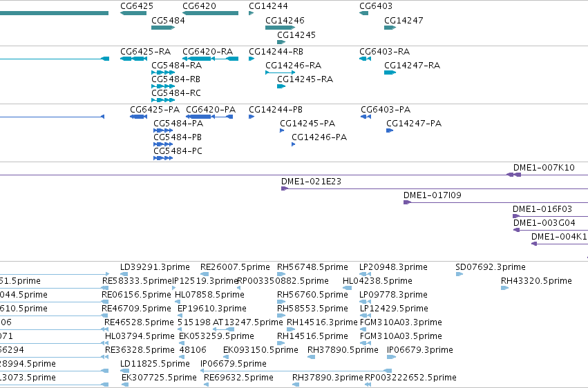Image resolution: width=588 pixels, height=388 pixels.
Task: Click the CG5484-PB protein label
Action: pos(178,137)
